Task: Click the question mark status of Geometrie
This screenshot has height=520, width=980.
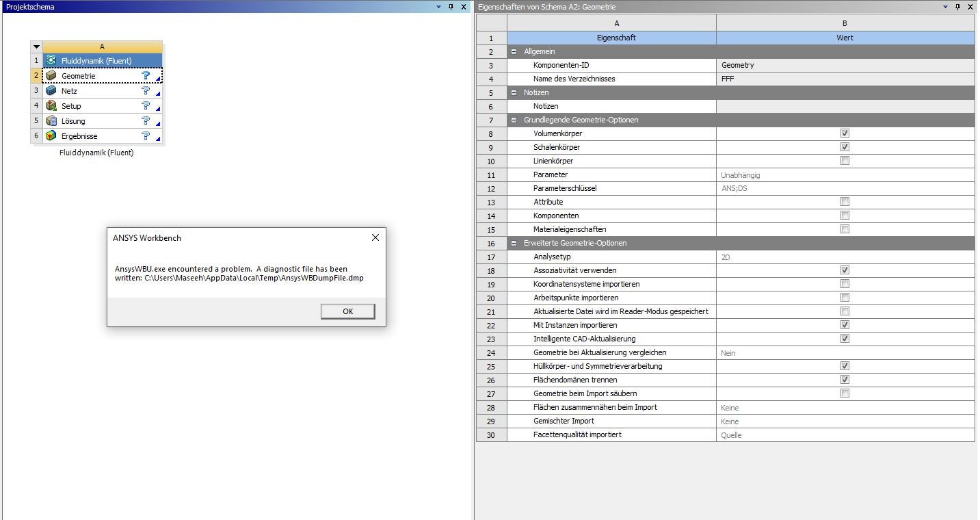Action: point(146,76)
